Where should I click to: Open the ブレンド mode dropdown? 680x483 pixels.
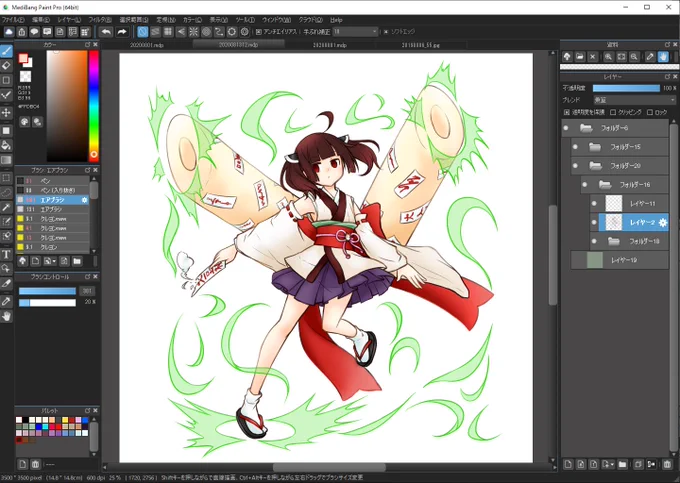tap(634, 100)
